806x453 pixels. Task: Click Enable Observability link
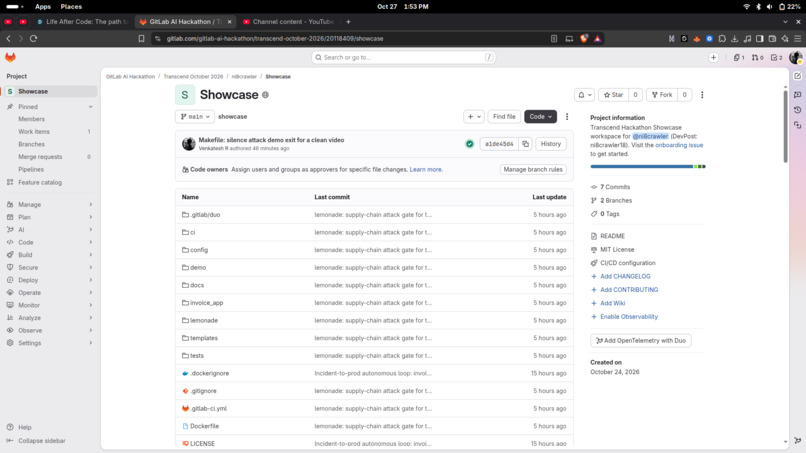point(628,317)
